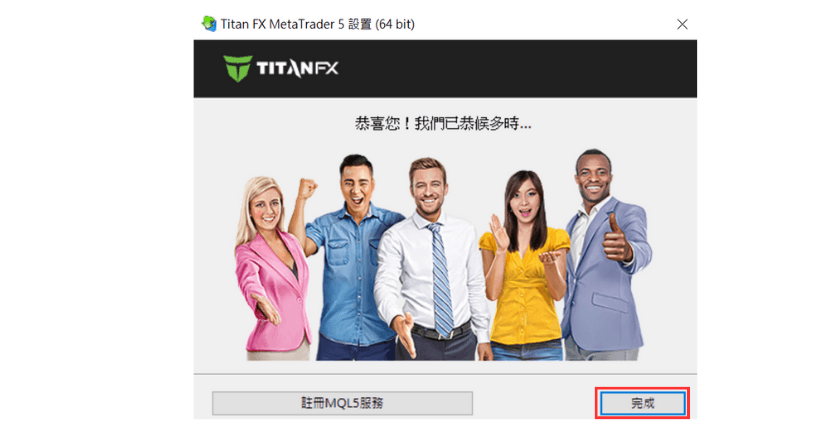
Task: Finish setup with the 完成 button
Action: 642,403
